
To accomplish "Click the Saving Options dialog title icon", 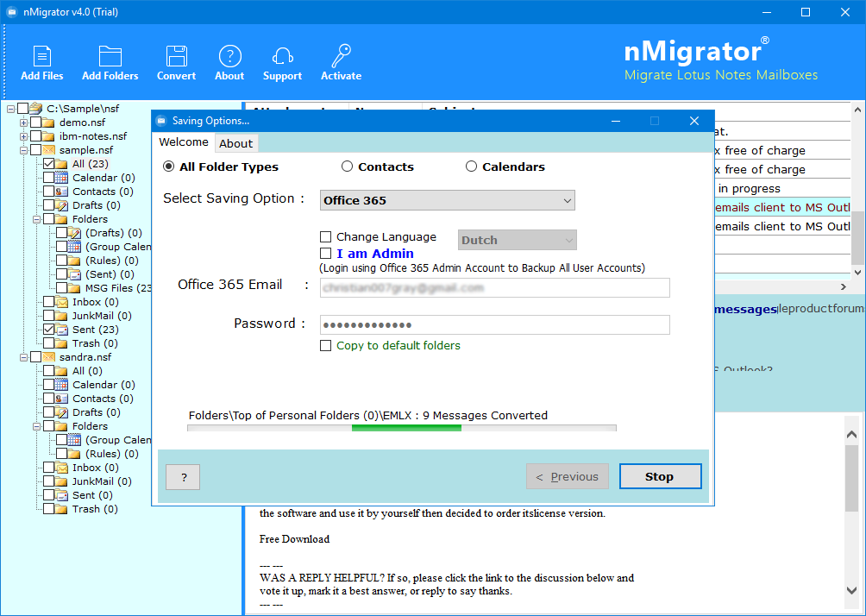I will point(161,121).
